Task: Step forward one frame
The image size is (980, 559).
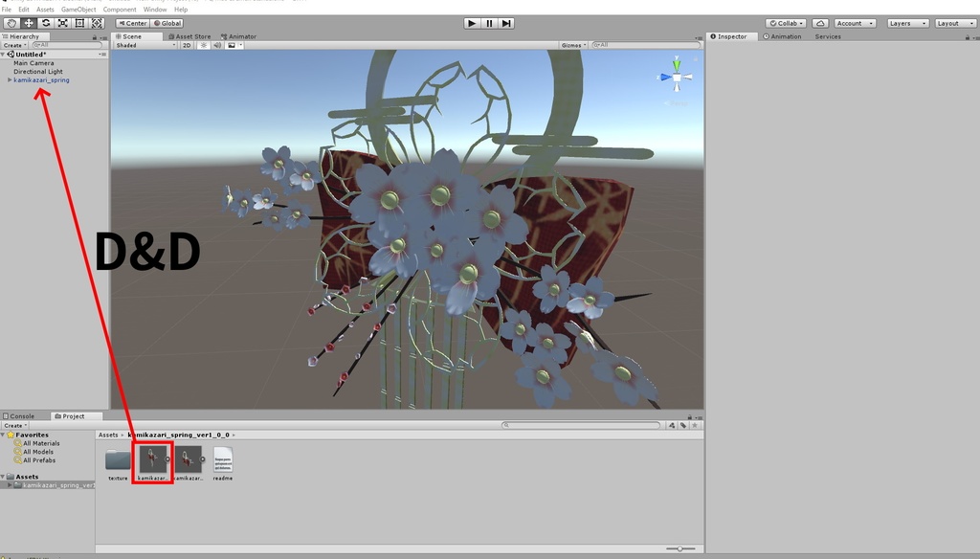Action: [x=506, y=23]
